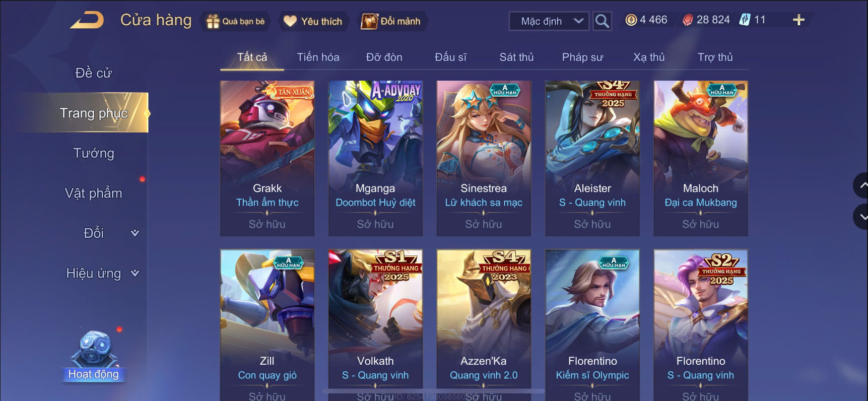
Task: Click the red ruby currency icon
Action: 687,20
